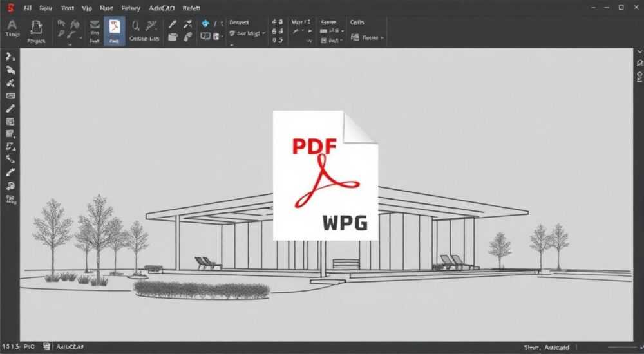The image size is (644, 354).
Task: Click the music note icon in left sidebar
Action: [x=10, y=186]
